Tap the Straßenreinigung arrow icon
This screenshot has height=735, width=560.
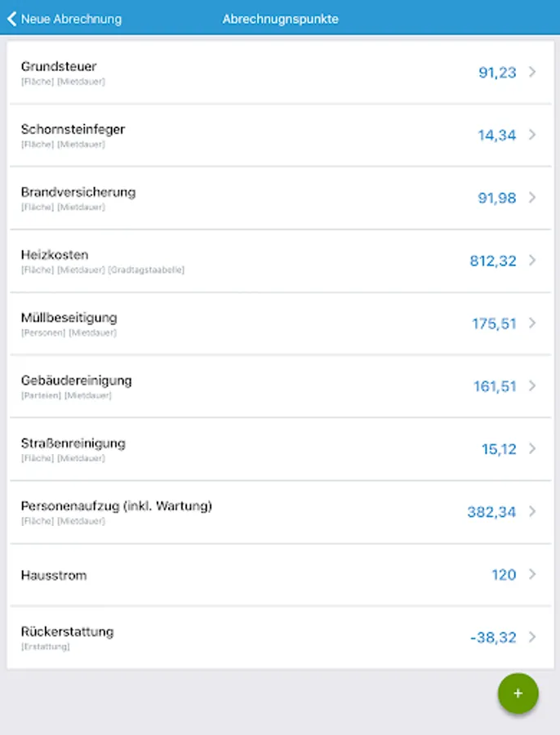532,448
